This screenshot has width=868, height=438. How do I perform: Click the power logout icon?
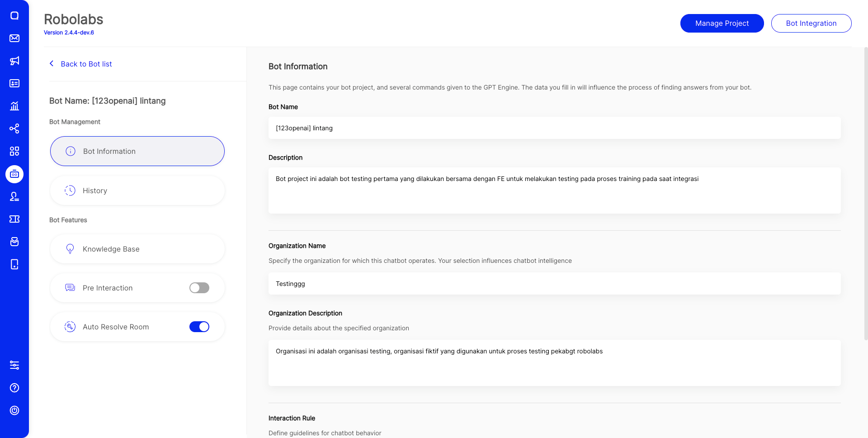pyautogui.click(x=14, y=410)
